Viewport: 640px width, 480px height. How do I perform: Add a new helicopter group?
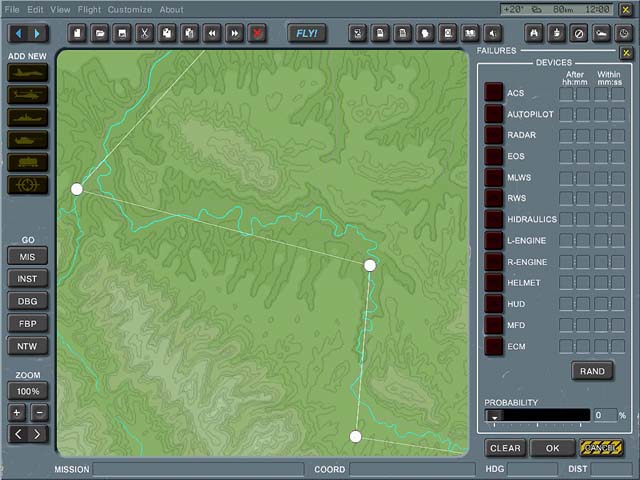(27, 95)
